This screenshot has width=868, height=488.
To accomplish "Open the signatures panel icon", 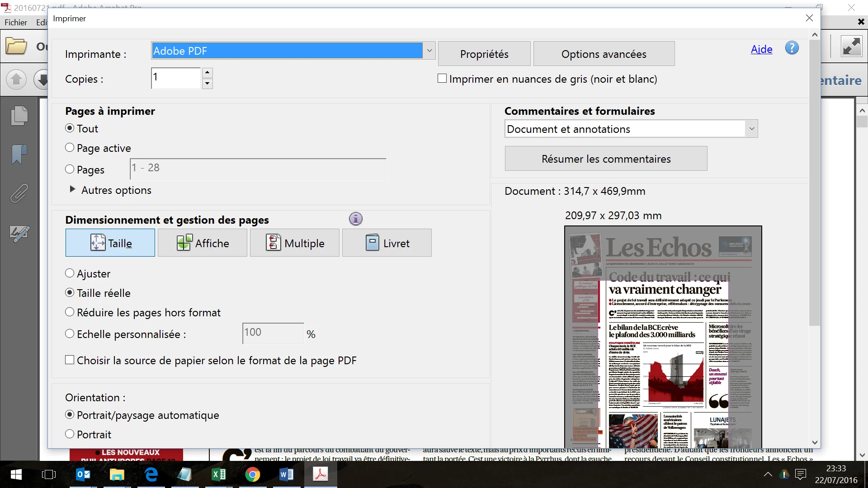I will [x=19, y=233].
